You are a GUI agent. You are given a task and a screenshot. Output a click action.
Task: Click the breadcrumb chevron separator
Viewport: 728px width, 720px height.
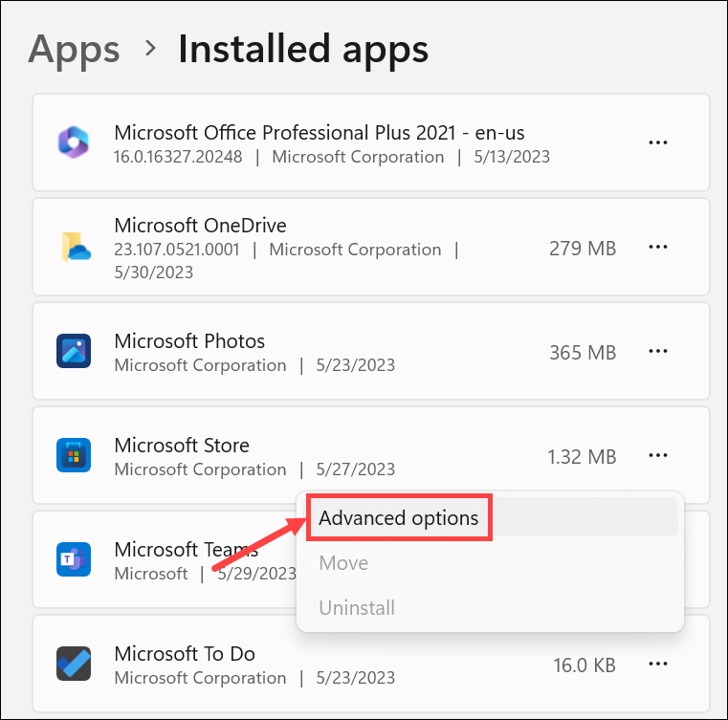(150, 48)
